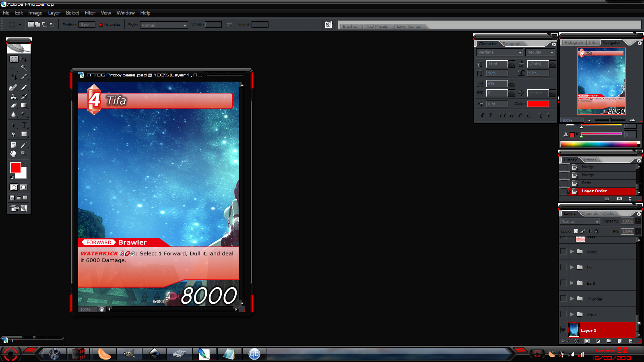
Task: Toggle visibility of Ice layer group
Action: coord(563,267)
